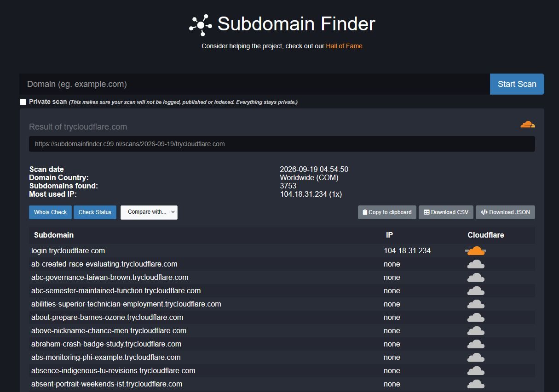Viewport: 559px width, 392px height.
Task: Click abc-semester-maintained-function.trycloudflare.com subdomain
Action: pyautogui.click(x=116, y=291)
